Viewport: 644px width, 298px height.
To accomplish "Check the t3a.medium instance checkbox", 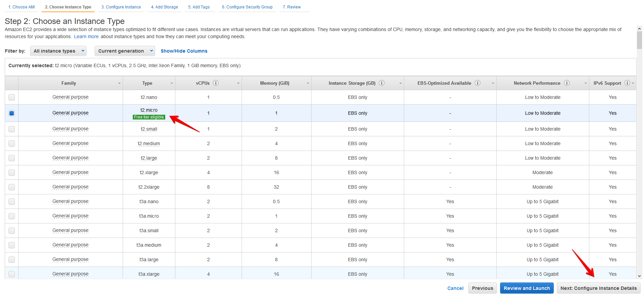I will coord(12,245).
